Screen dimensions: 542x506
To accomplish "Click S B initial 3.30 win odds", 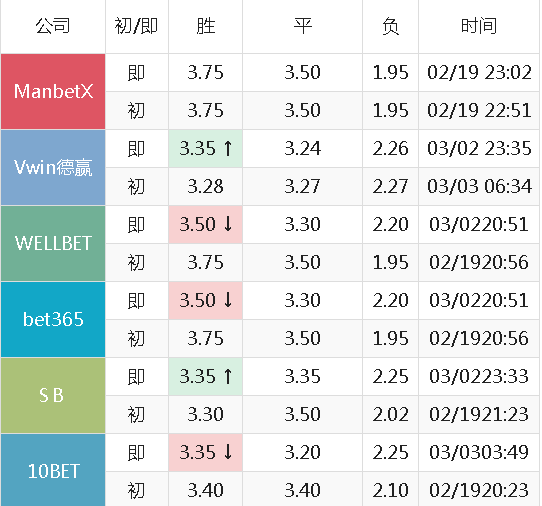I will (205, 415).
